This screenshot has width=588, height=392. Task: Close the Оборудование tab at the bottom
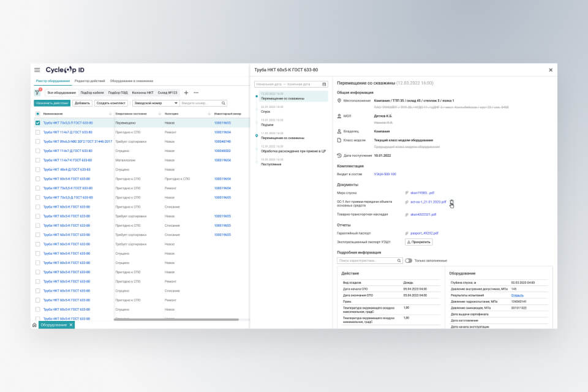tap(71, 325)
